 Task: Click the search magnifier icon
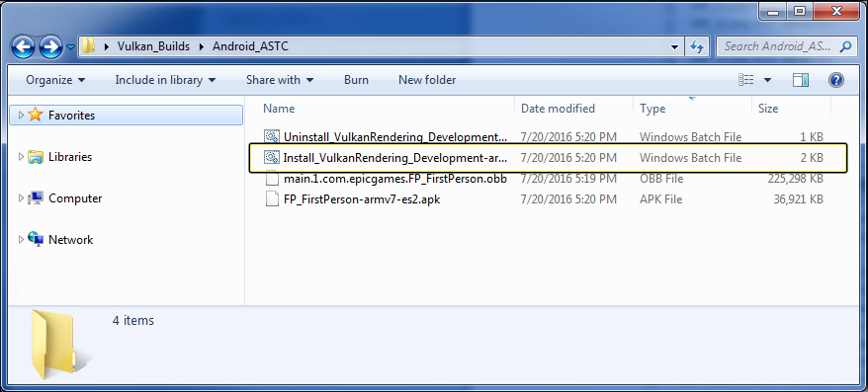(x=845, y=46)
